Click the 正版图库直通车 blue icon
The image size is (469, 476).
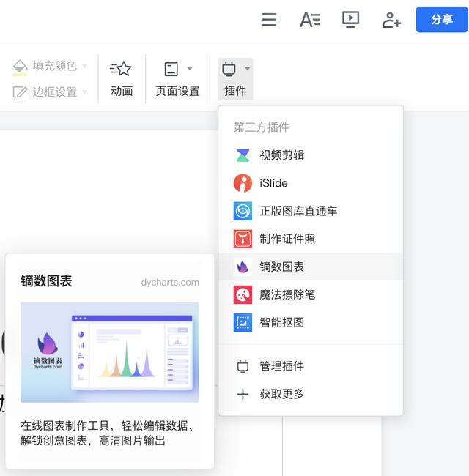(243, 211)
